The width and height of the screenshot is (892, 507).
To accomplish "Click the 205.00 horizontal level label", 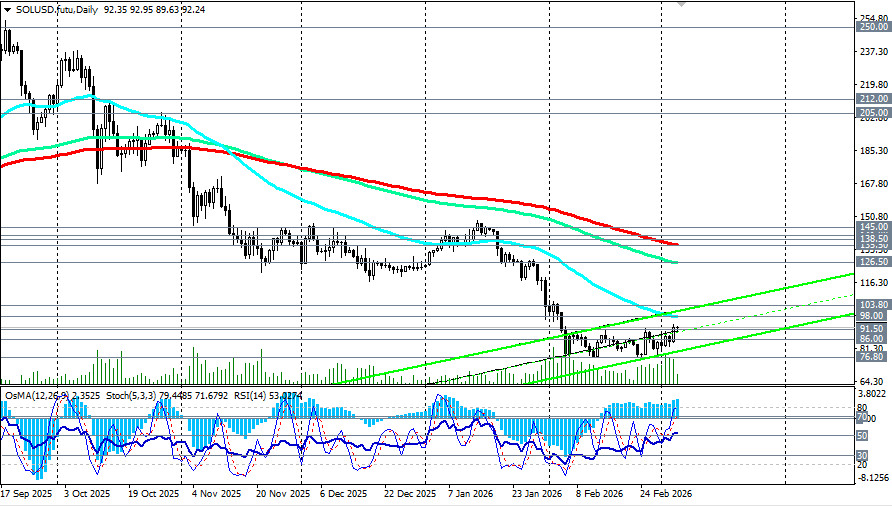I will [873, 113].
